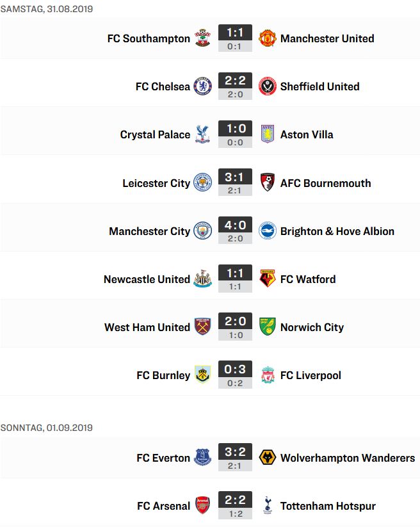Open the FC Chelsea crest icon
This screenshot has height=527, width=420.
[x=202, y=86]
